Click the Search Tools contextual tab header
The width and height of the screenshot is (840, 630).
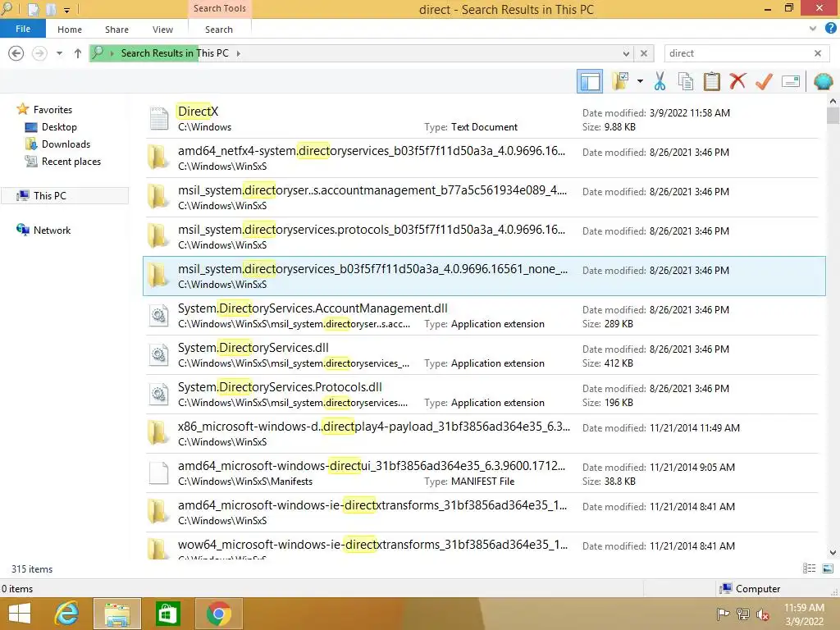[x=220, y=8]
